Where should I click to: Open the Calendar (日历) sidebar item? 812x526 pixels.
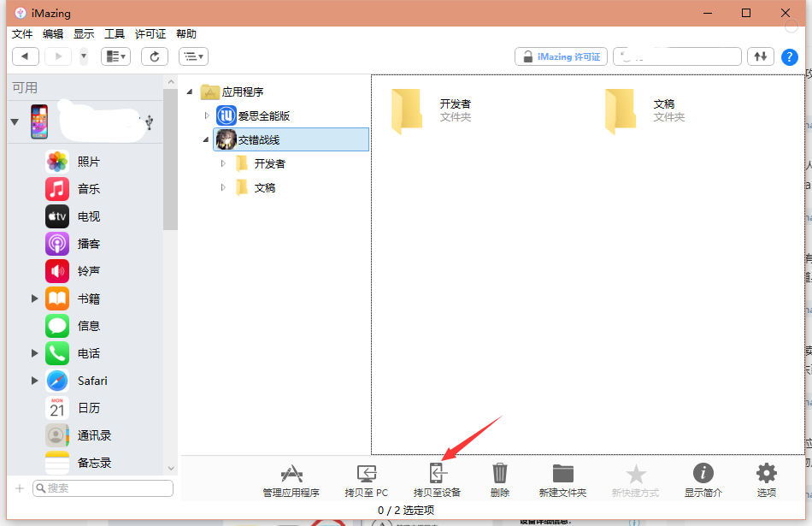point(73,408)
